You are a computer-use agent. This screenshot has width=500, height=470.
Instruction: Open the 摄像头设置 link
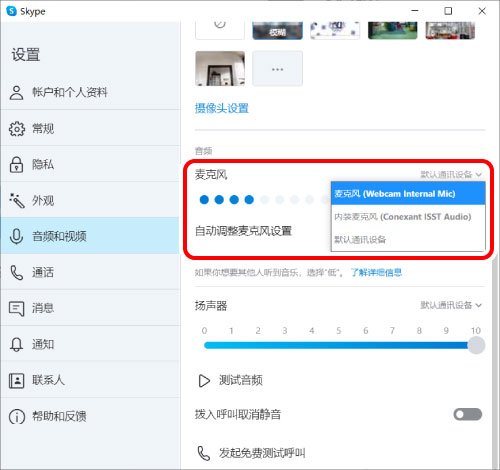222,108
